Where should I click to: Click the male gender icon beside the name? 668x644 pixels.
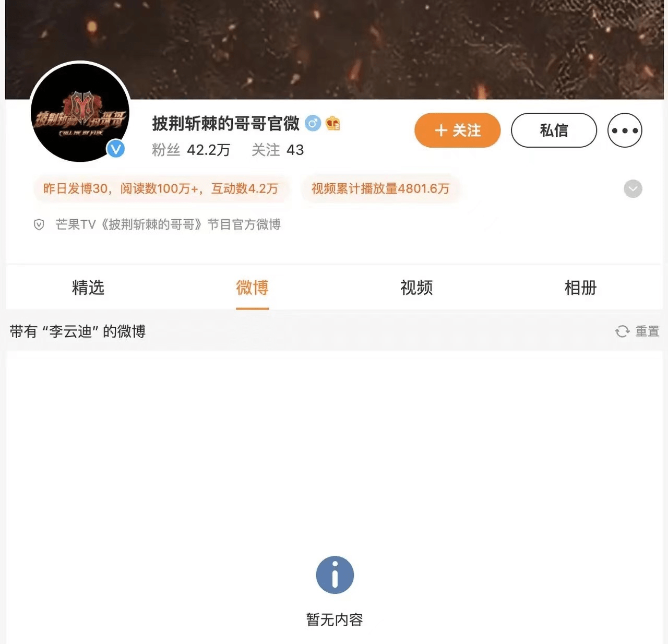(x=313, y=123)
